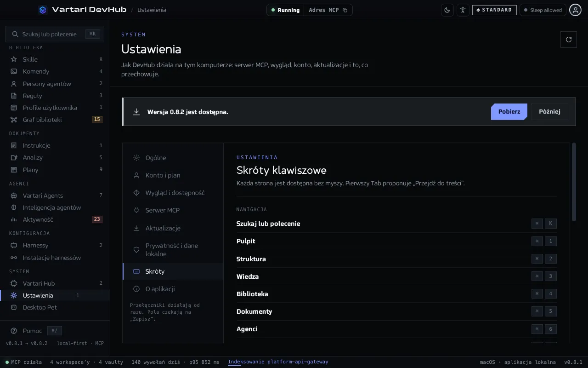Select the O aplikacji tab
588x368 pixels.
coord(173,289)
